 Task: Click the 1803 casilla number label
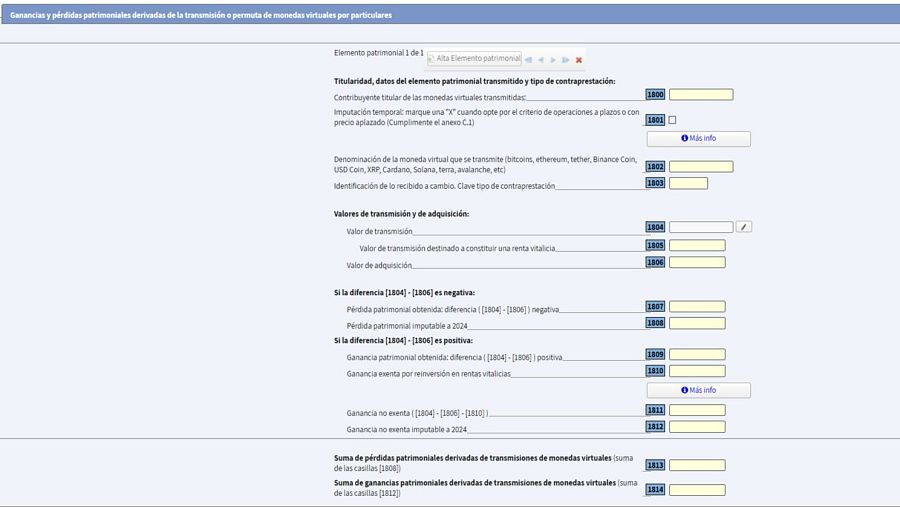(655, 183)
